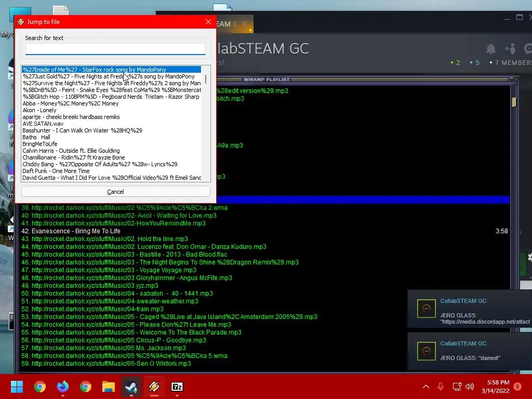Select playlist item 41 HowYouRemindMe.mp3

coord(264,223)
